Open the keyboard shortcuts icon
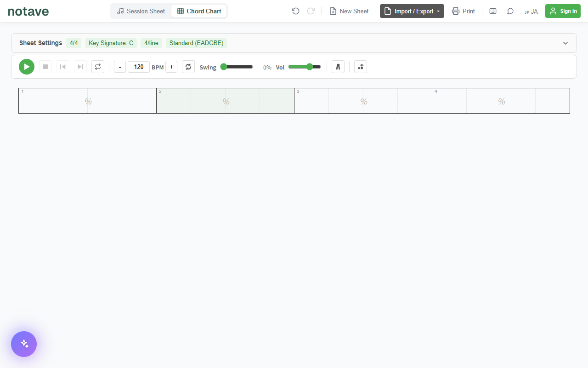Image resolution: width=588 pixels, height=368 pixels. pyautogui.click(x=493, y=11)
